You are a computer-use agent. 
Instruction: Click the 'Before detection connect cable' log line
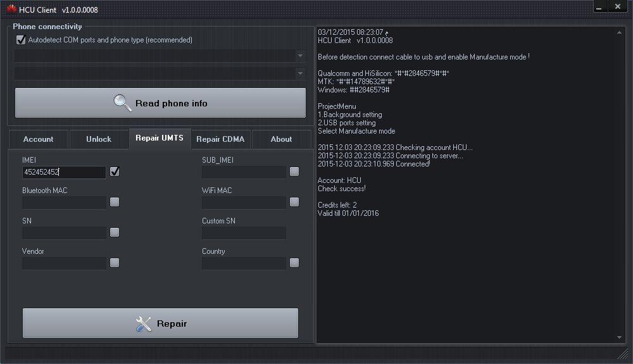tap(423, 57)
